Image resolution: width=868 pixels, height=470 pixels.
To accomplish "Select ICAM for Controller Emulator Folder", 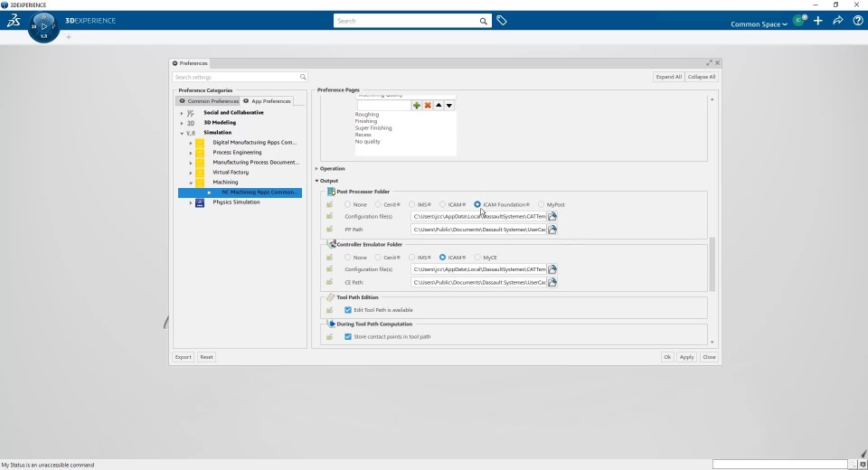I will click(442, 258).
